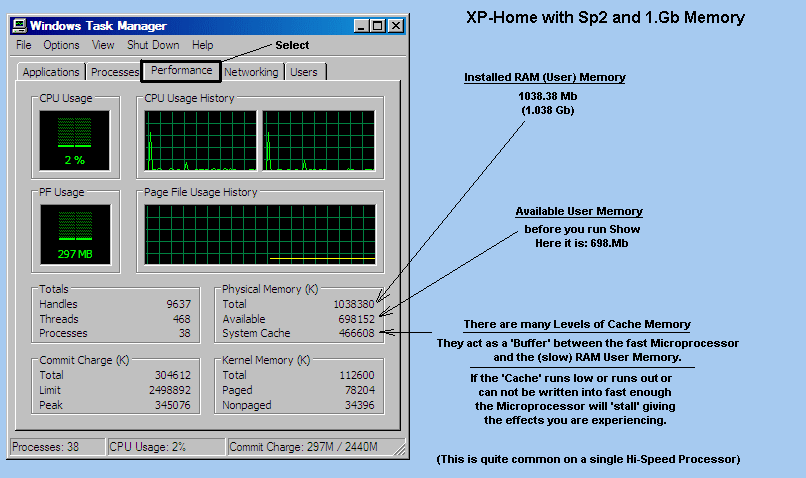The height and width of the screenshot is (478, 806).
Task: Click the System Cache value 466608
Action: coord(356,334)
